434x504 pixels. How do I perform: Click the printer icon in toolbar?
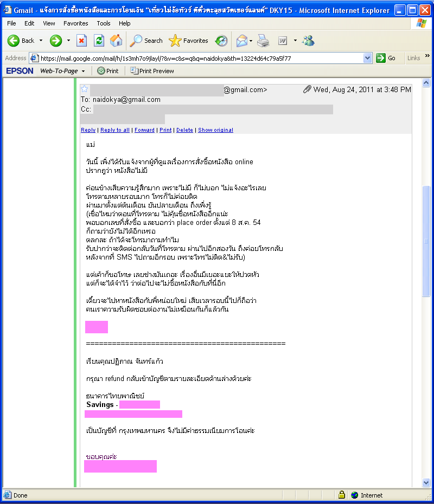pos(263,41)
